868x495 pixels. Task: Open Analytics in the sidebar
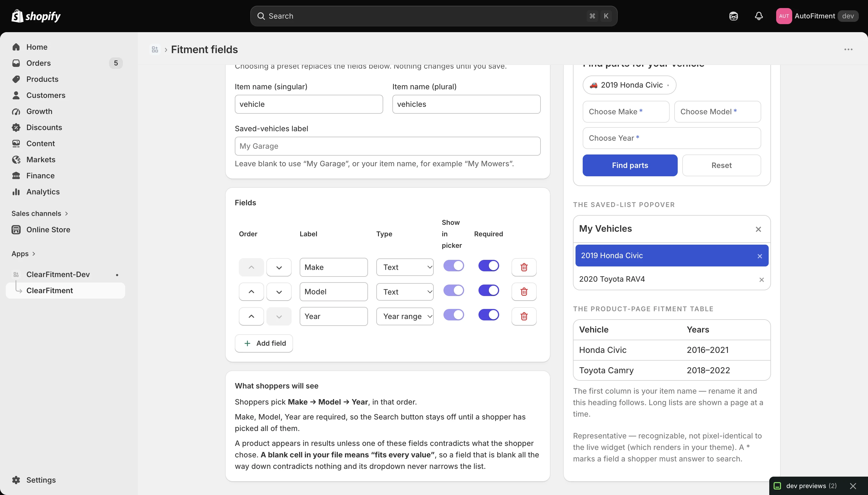point(65,192)
